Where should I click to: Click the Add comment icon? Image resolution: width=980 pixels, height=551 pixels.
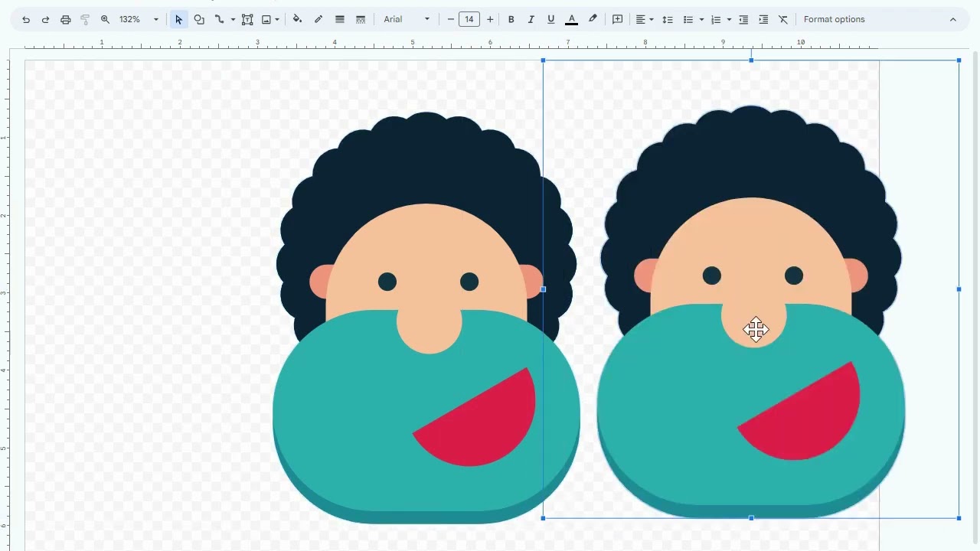pos(618,19)
